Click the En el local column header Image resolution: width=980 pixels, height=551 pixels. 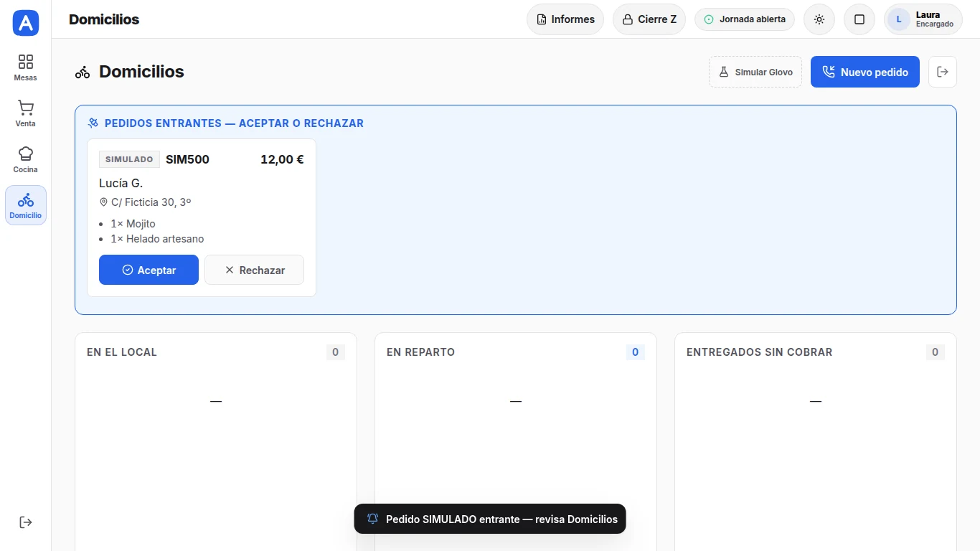(122, 352)
